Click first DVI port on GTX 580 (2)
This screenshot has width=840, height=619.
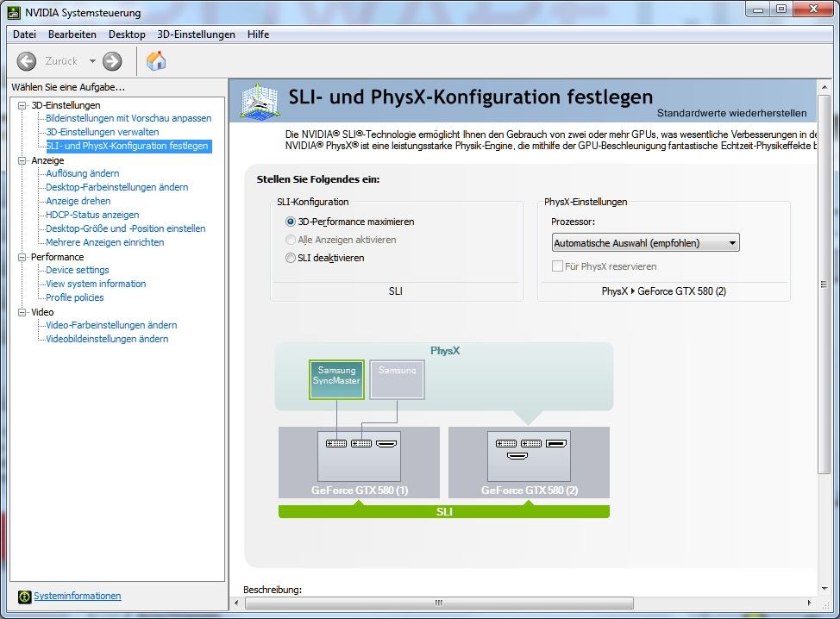tap(506, 443)
